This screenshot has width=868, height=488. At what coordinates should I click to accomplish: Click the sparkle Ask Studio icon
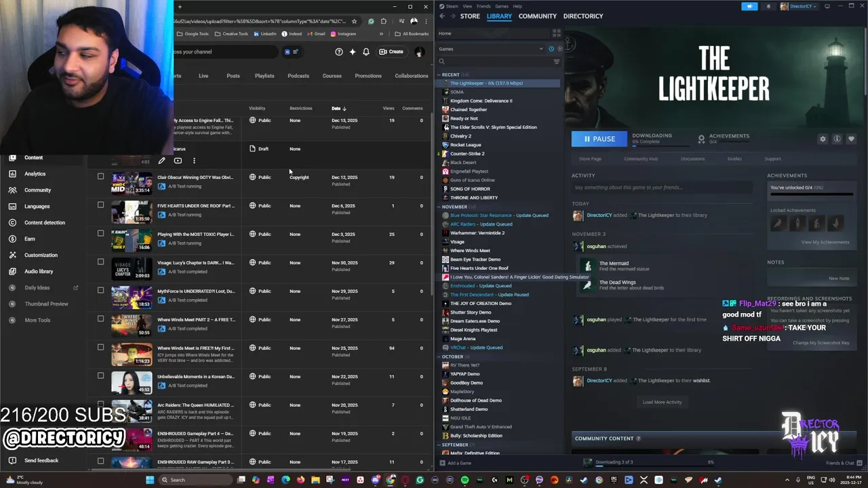coord(353,52)
